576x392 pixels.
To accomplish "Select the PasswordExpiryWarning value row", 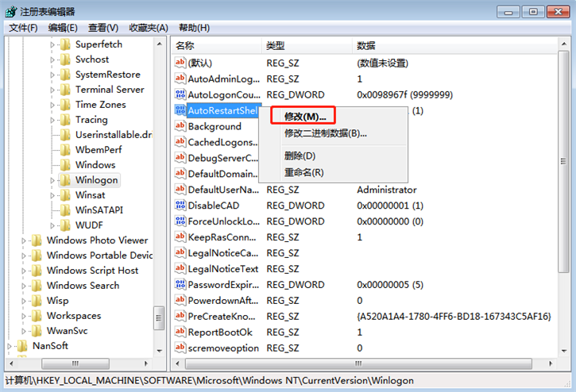I will pyautogui.click(x=222, y=285).
